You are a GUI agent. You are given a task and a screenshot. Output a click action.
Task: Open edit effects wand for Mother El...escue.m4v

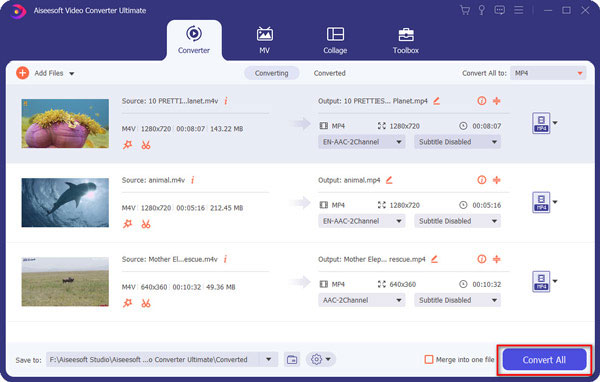click(x=127, y=304)
